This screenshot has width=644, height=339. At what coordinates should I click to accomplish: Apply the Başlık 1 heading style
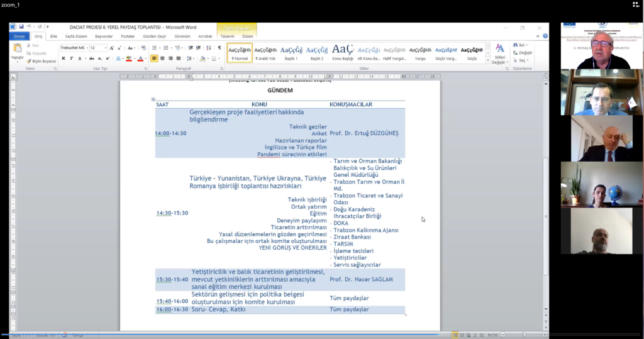tap(291, 52)
